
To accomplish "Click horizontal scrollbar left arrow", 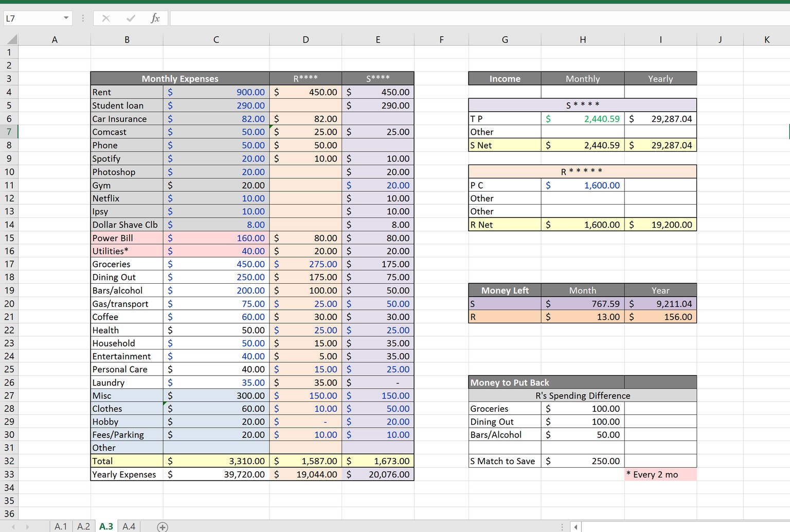I will point(576,527).
